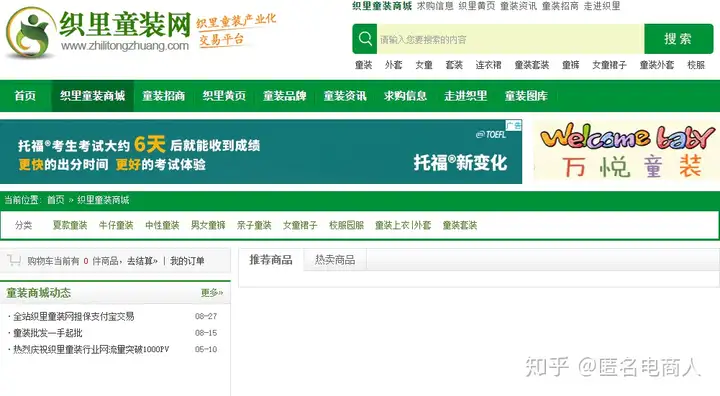Open 童装资讯 in the main navigation

click(x=345, y=96)
